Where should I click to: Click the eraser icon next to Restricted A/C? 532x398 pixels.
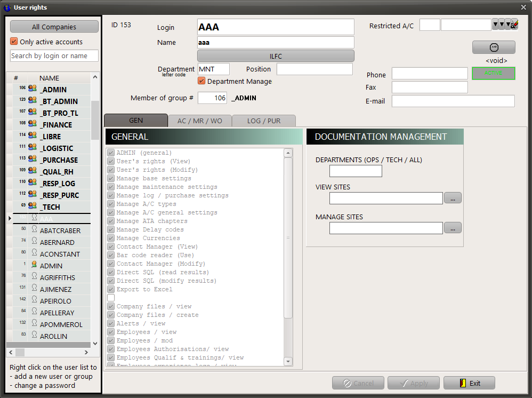tap(515, 25)
